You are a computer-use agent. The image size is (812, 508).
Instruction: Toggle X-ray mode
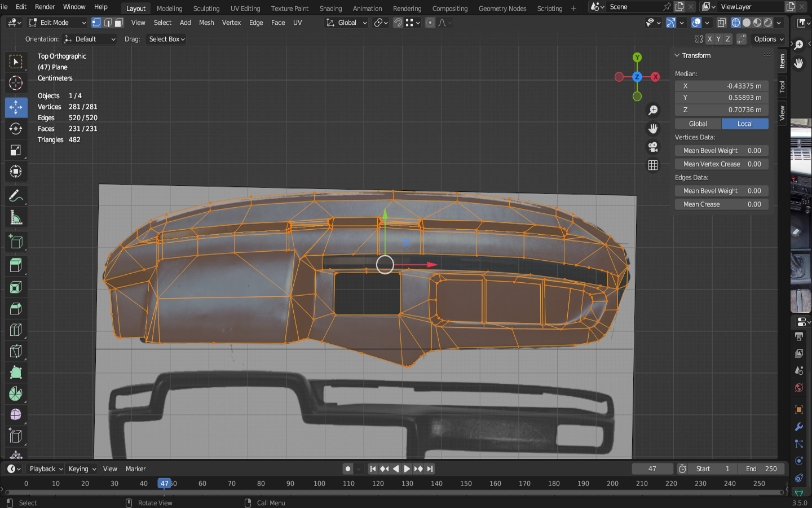pyautogui.click(x=721, y=23)
